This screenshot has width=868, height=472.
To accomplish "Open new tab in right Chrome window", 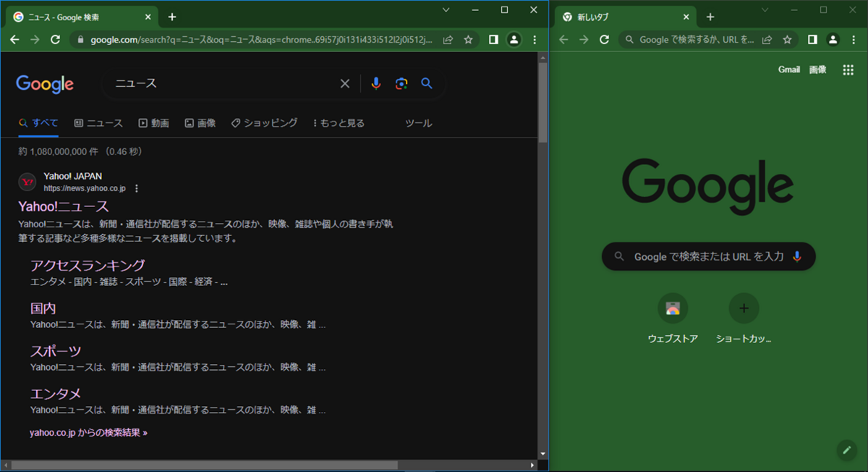I will (710, 17).
